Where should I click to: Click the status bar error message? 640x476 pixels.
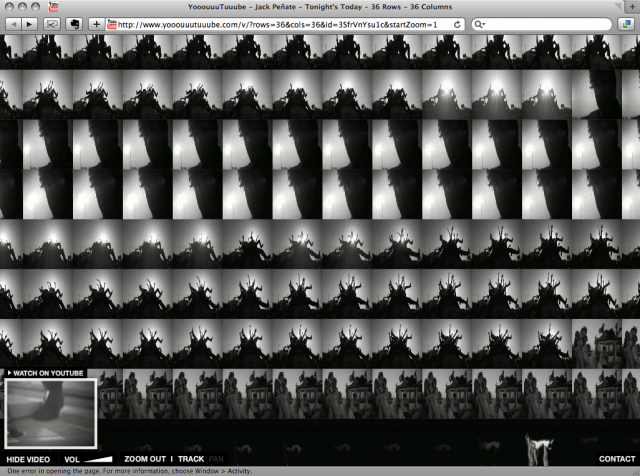coord(129,471)
